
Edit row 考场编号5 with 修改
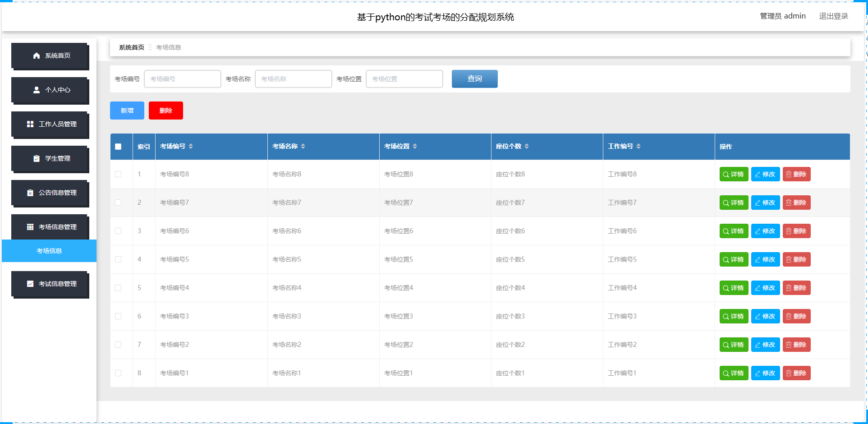[x=765, y=259]
